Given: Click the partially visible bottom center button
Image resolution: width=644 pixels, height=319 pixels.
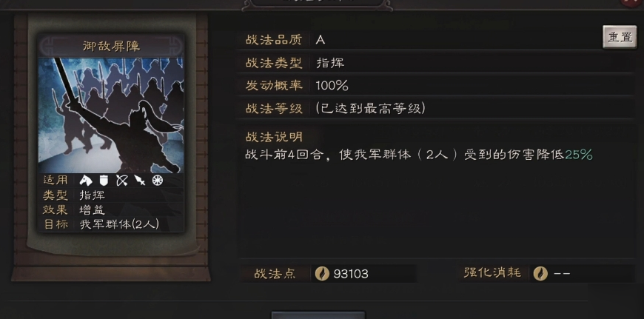Looking at the screenshot, I should (x=318, y=315).
